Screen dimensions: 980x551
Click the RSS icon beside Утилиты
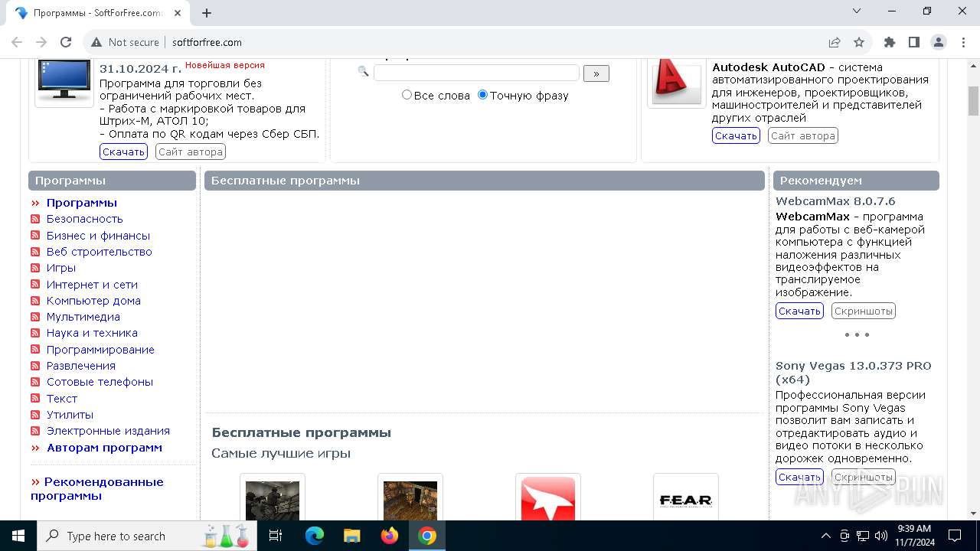click(35, 415)
